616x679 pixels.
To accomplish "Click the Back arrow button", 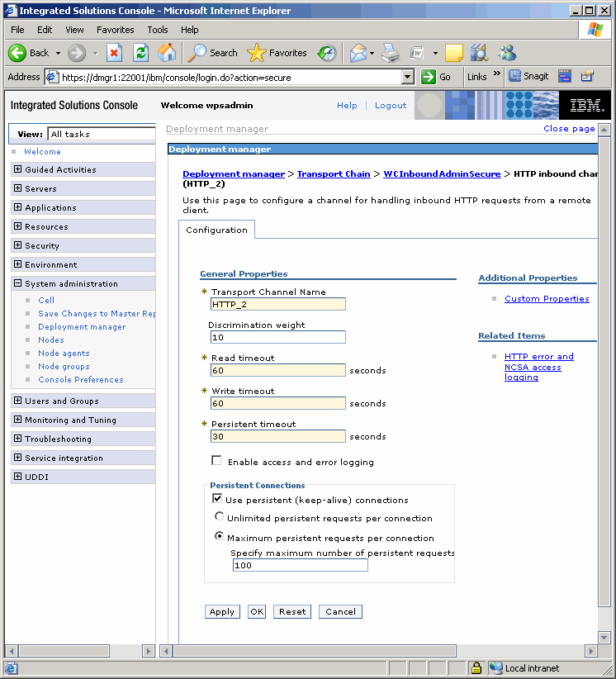I will (30, 53).
